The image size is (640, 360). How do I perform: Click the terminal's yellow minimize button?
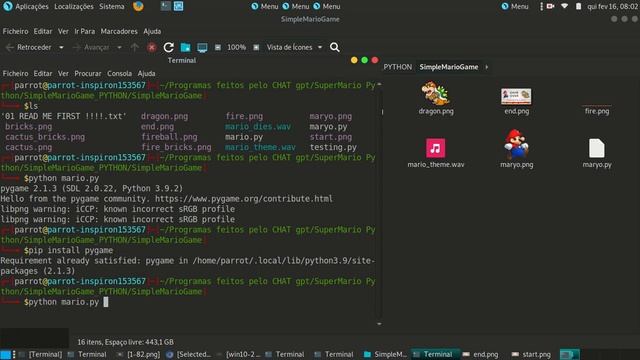[x=354, y=60]
